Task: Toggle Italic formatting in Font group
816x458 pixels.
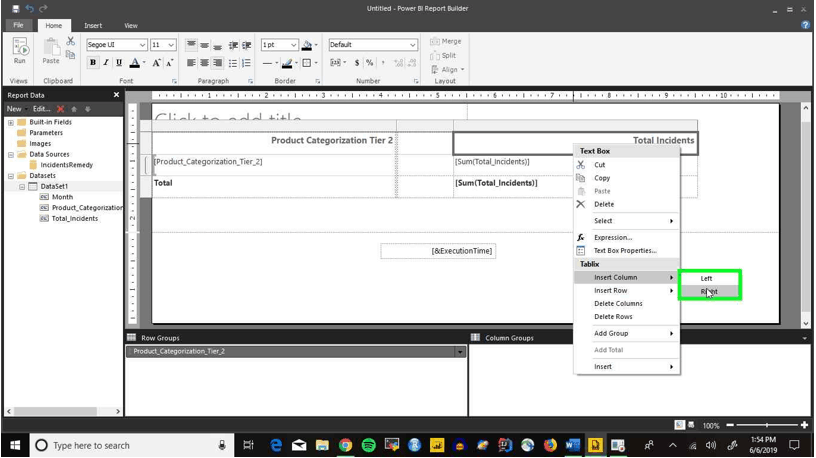Action: click(x=106, y=62)
